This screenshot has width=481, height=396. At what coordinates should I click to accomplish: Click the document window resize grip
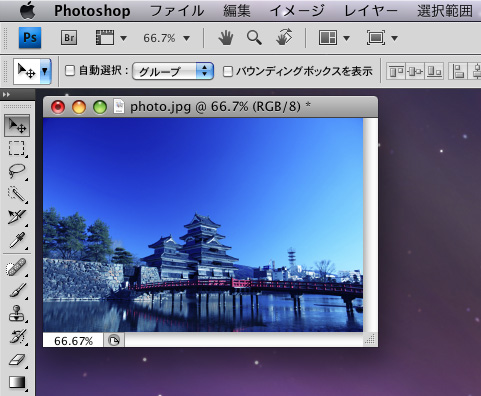pos(370,340)
